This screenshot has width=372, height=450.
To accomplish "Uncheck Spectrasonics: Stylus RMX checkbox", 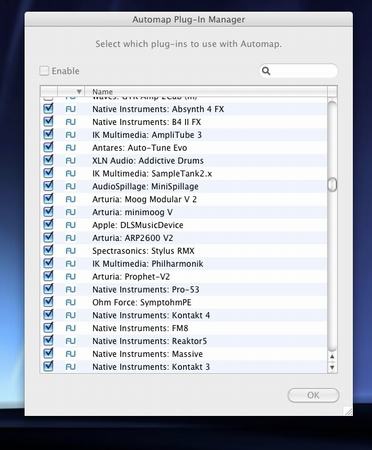I will tap(48, 250).
